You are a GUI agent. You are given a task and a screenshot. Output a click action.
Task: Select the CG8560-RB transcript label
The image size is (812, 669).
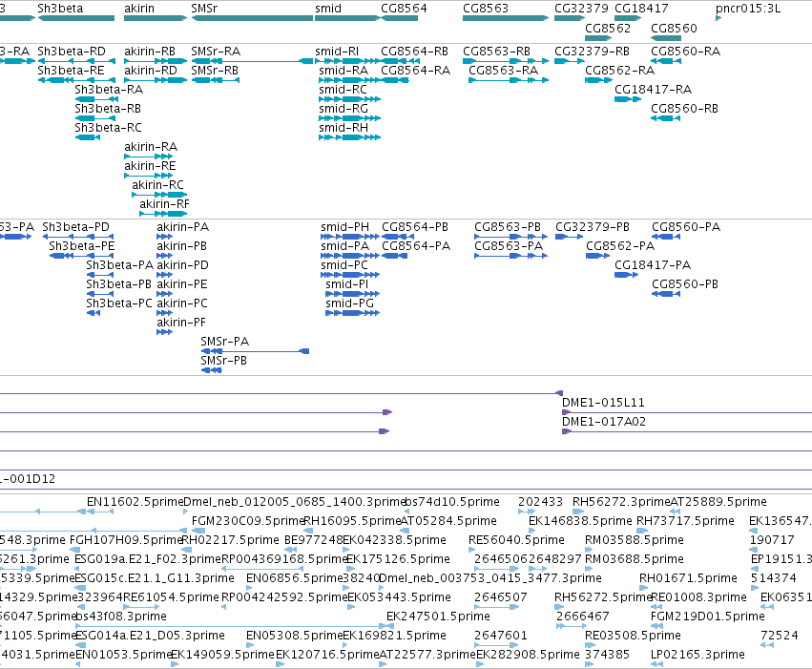[x=684, y=108]
